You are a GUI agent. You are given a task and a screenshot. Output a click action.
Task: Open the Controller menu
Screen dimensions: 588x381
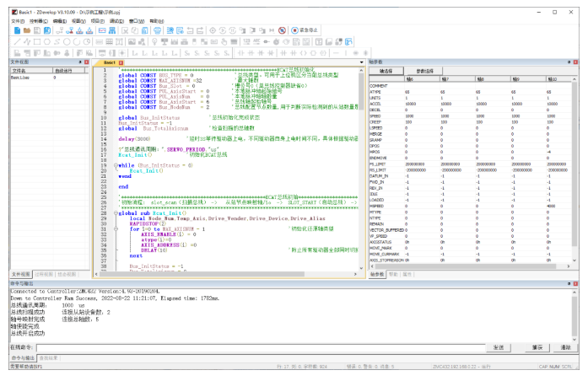click(38, 20)
